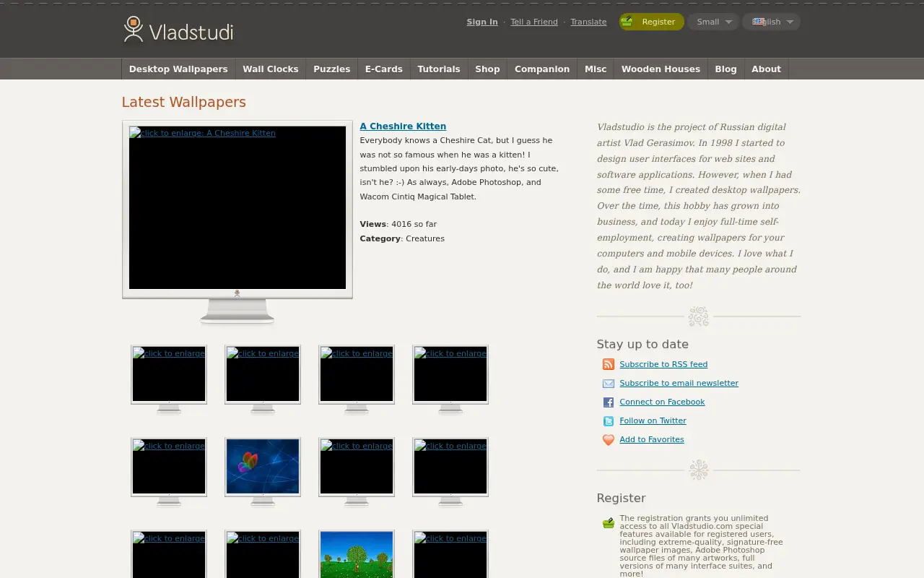This screenshot has height=578, width=924.
Task: Click Add to Favorites link
Action: [651, 440]
